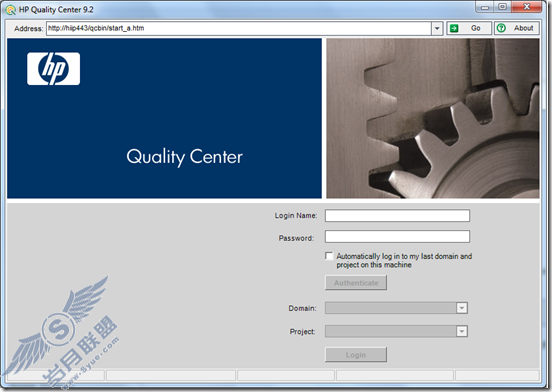Click the 'Domain:' label
Screen dimensions: 552x392
coord(302,308)
